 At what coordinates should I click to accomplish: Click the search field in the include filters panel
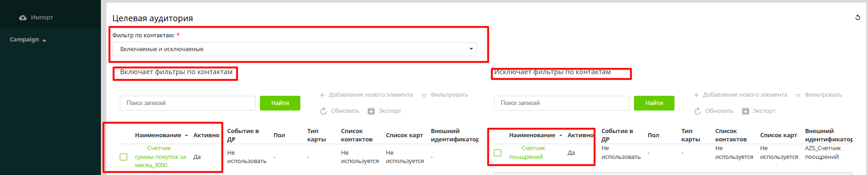(x=188, y=103)
